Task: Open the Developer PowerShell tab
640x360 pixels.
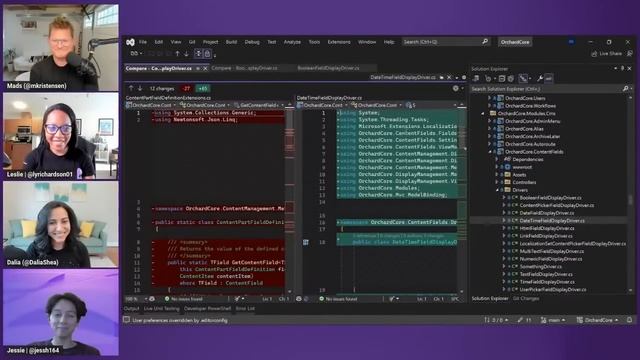Action: point(207,309)
